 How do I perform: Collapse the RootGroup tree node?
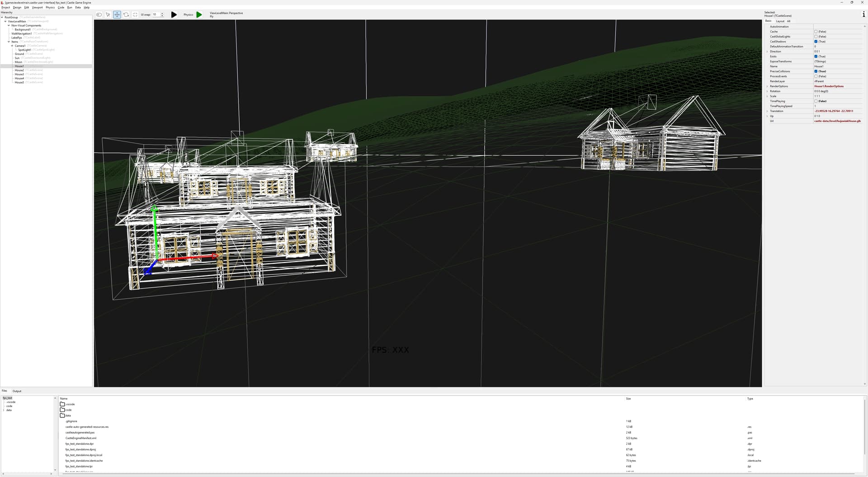(x=2, y=17)
